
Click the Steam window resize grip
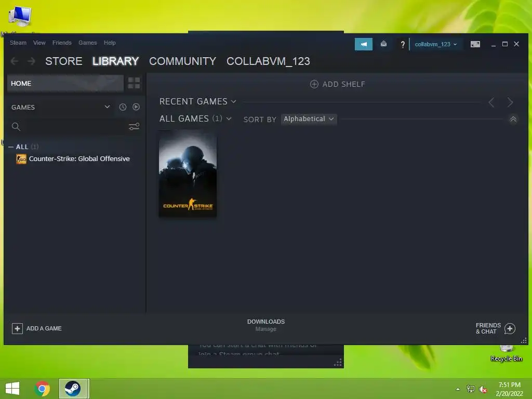point(524,340)
